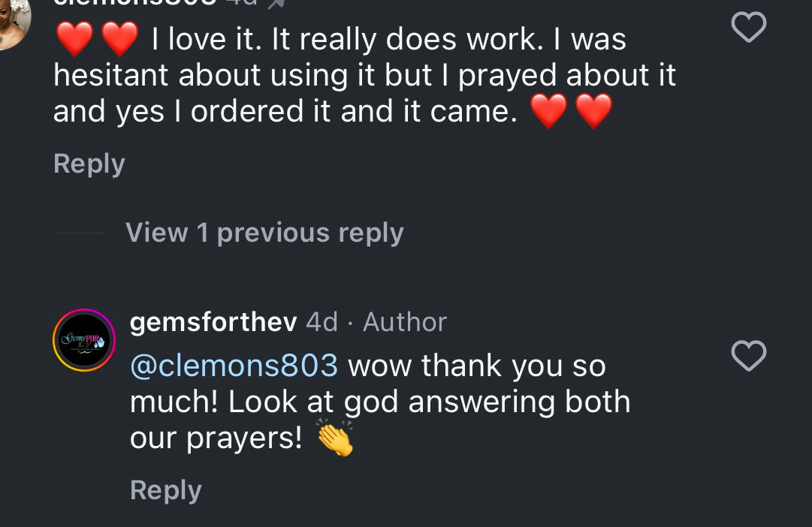
Task: Open the @clemons803 mention
Action: tap(234, 366)
